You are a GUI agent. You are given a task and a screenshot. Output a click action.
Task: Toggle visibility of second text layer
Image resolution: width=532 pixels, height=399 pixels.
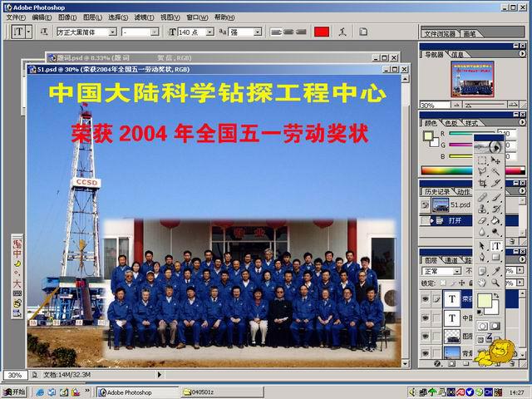point(426,318)
